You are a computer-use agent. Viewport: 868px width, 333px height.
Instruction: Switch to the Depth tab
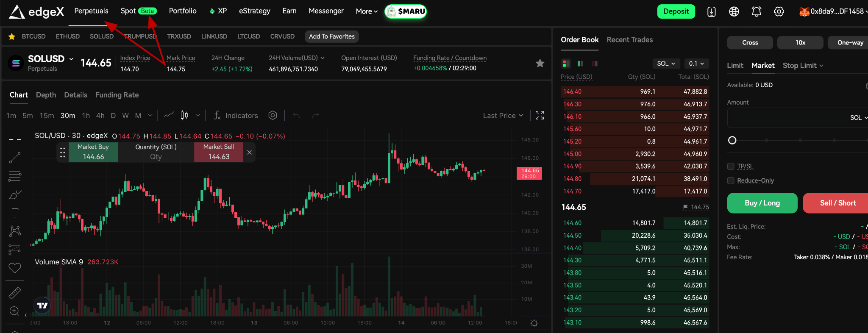point(46,95)
